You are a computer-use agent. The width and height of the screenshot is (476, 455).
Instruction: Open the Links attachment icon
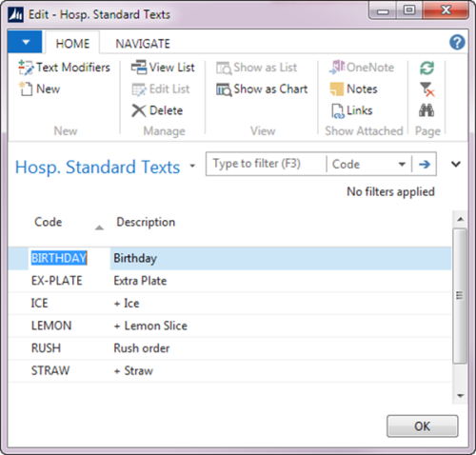337,110
